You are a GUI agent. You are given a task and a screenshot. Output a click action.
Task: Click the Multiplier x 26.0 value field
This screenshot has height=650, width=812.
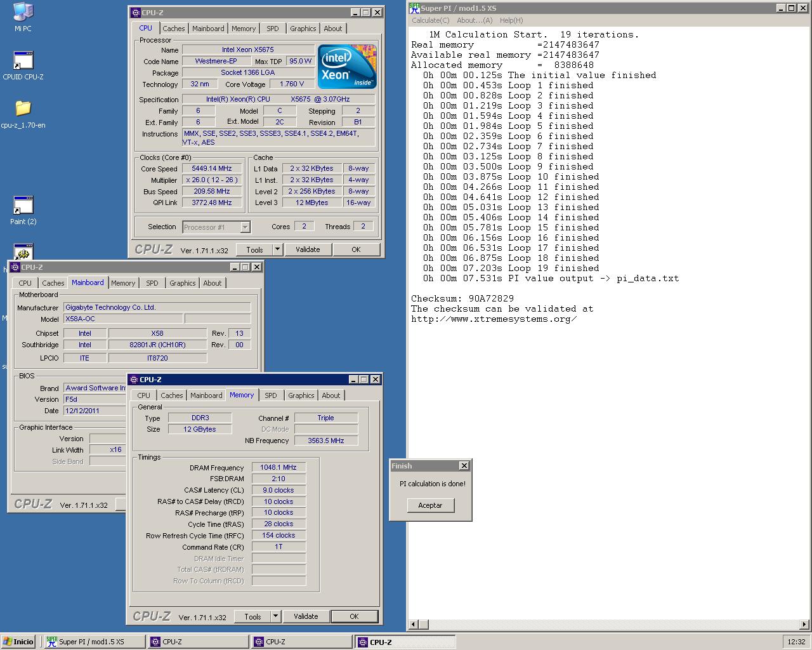point(212,180)
